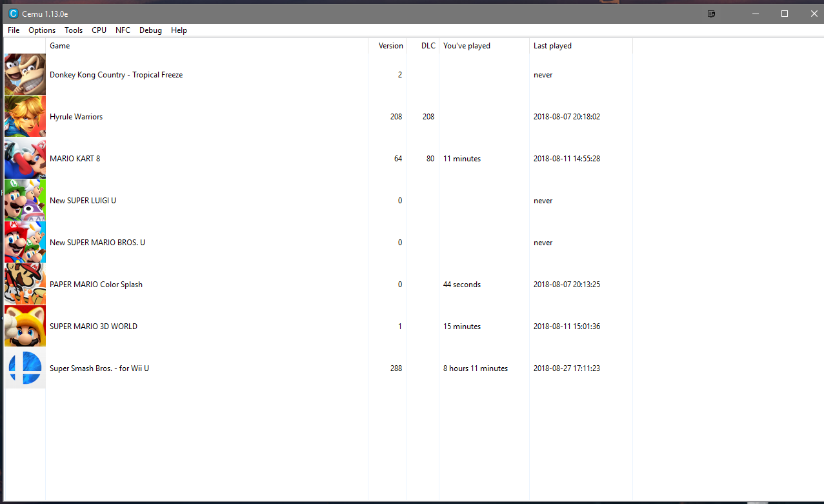Click Donkey Kong's never last played cell
This screenshot has width=824, height=504.
click(x=543, y=75)
